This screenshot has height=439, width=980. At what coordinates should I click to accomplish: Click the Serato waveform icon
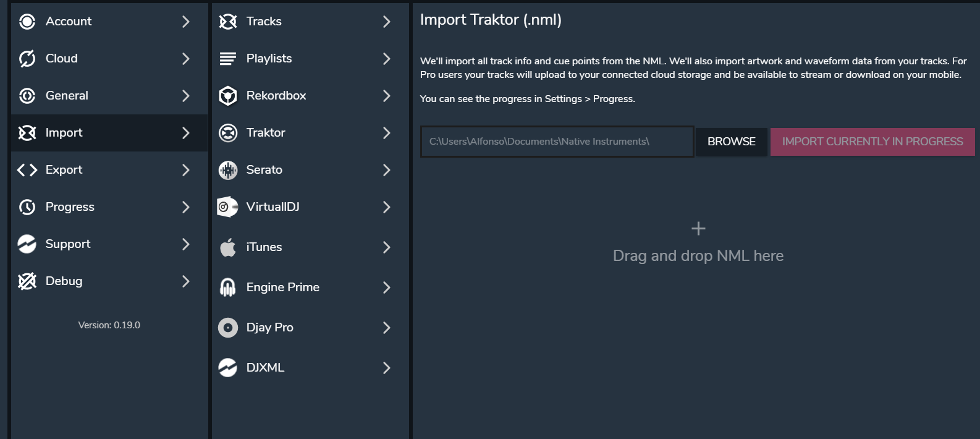pos(228,170)
